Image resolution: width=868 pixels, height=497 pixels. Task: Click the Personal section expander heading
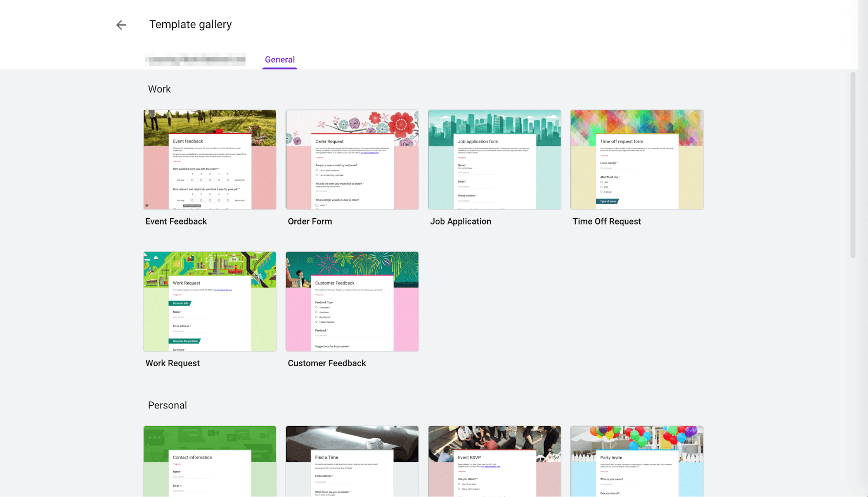(167, 404)
